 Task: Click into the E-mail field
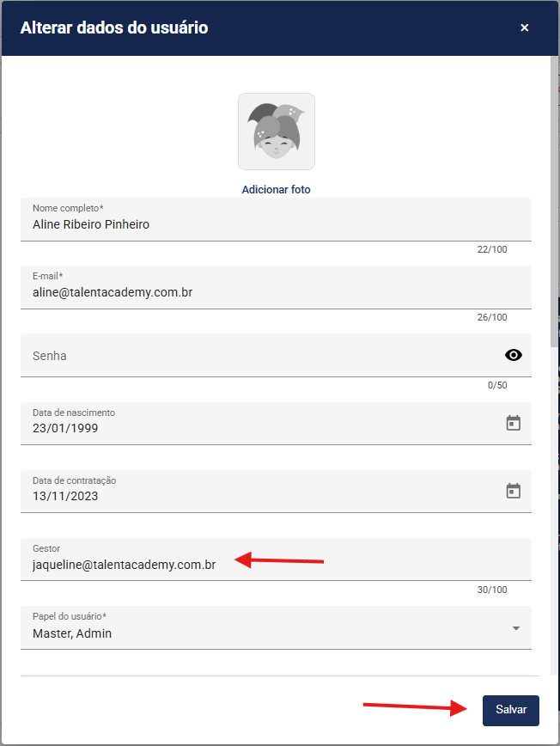point(258,292)
